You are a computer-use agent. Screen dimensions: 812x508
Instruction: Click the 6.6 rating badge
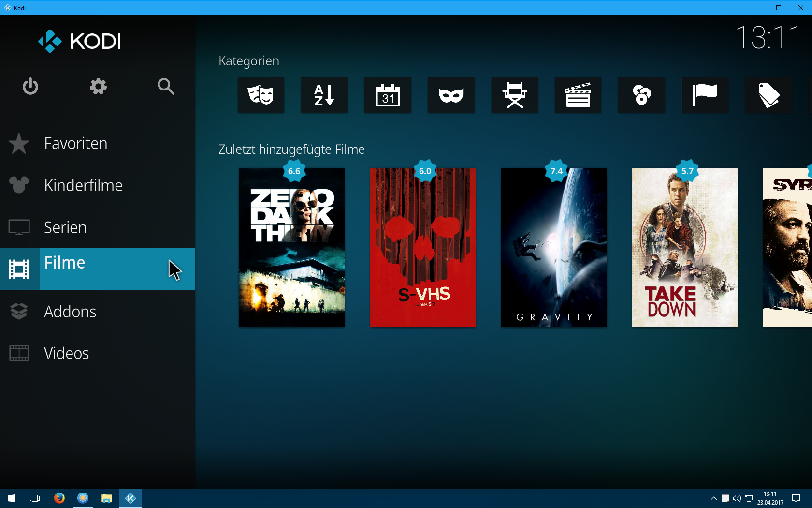click(x=294, y=171)
